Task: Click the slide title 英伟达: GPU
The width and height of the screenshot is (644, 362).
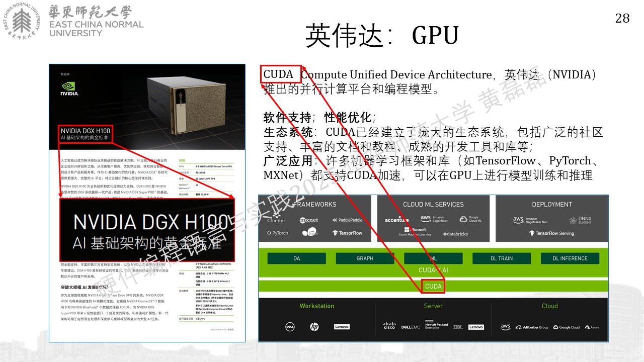Action: click(x=382, y=36)
